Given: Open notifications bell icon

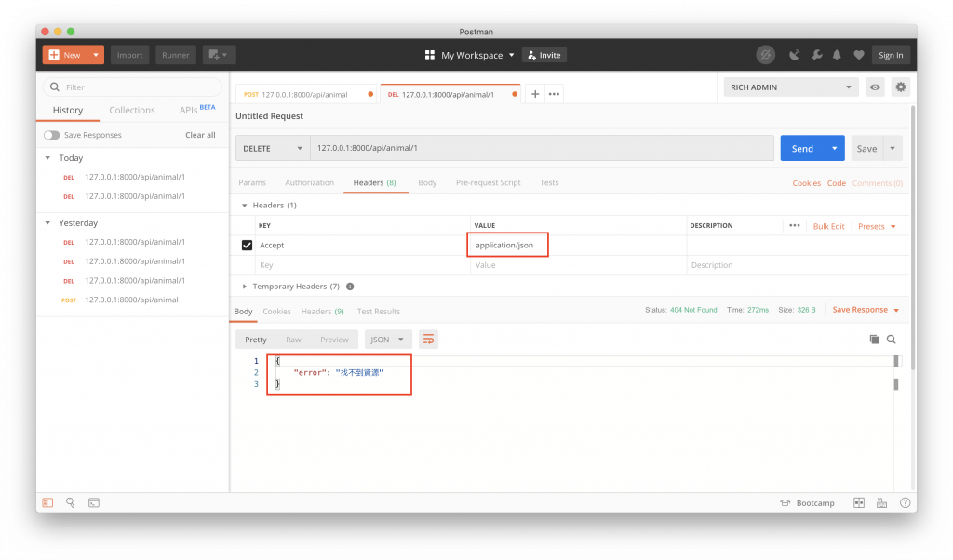Looking at the screenshot, I should 837,55.
